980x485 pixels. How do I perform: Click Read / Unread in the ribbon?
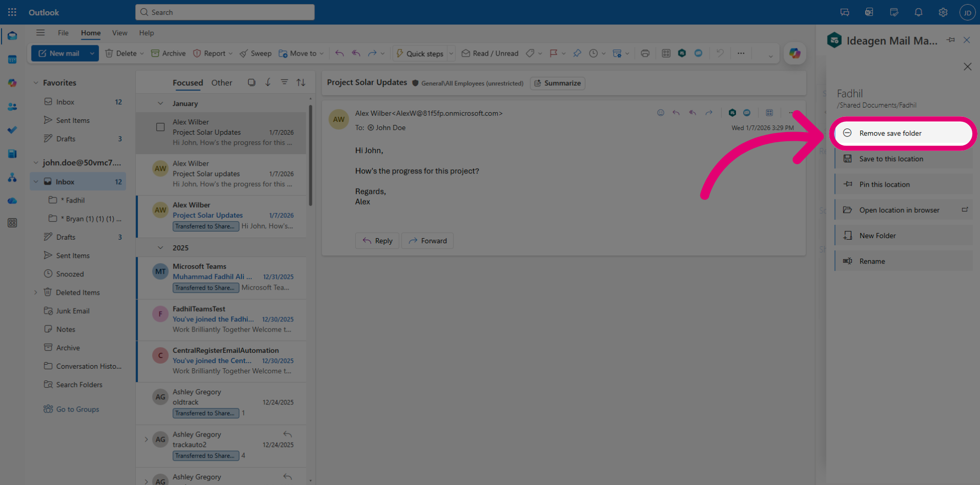[x=490, y=53]
